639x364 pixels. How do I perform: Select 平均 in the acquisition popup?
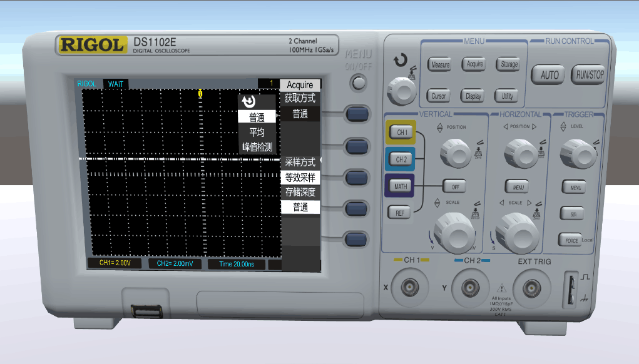(x=257, y=132)
